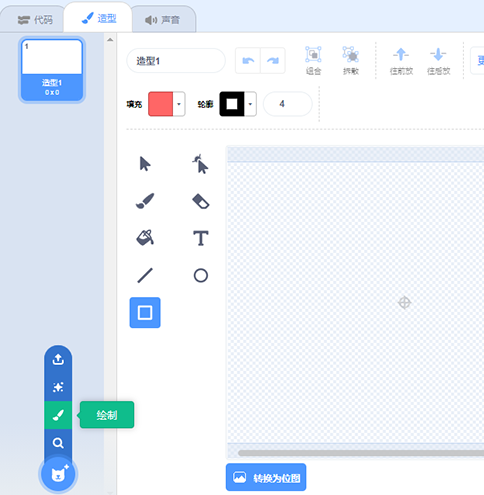
Task: Click the Surprise costume star icon
Action: coord(58,387)
